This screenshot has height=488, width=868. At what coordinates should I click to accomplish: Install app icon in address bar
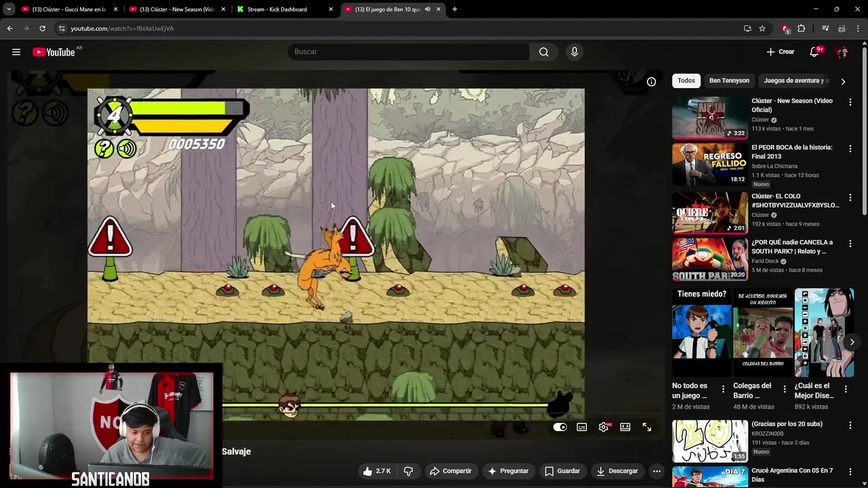[x=747, y=28]
